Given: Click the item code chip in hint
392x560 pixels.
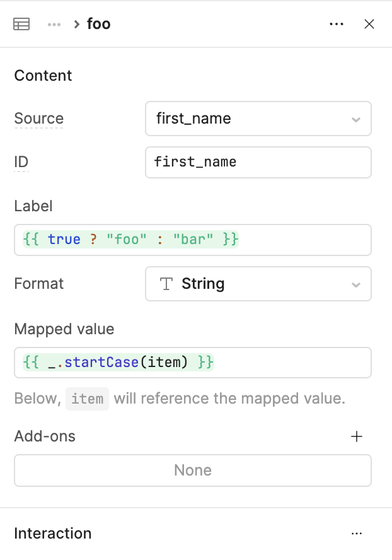Looking at the screenshot, I should 88,399.
